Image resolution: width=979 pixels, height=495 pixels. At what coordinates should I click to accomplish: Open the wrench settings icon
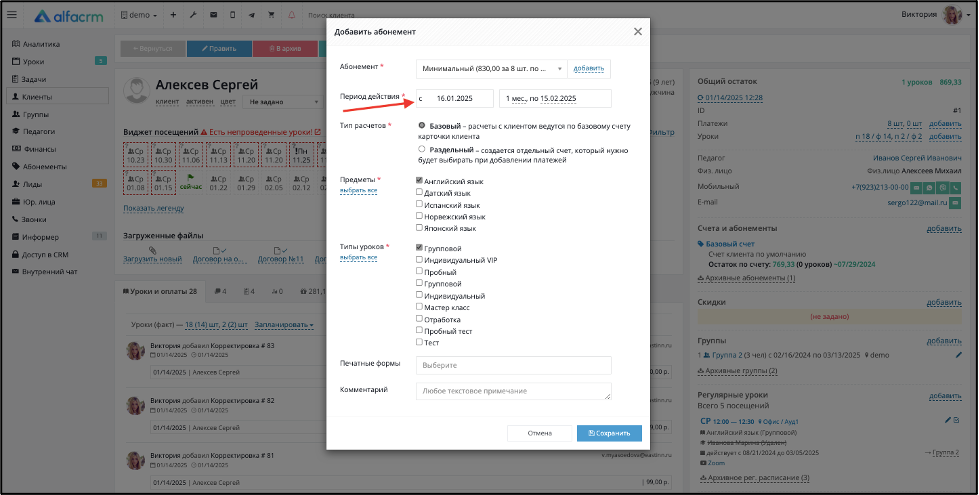(x=193, y=15)
